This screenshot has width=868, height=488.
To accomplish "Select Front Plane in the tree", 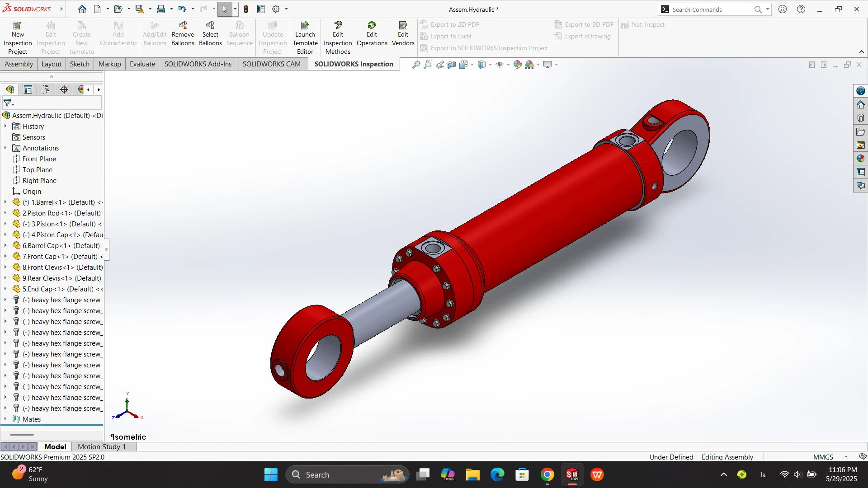I will 39,159.
